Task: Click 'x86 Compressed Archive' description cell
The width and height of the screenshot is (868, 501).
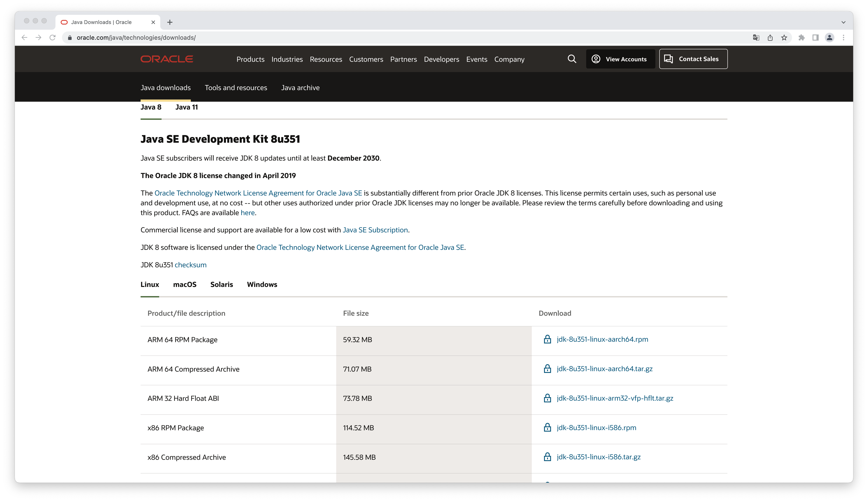Action: [238, 459]
